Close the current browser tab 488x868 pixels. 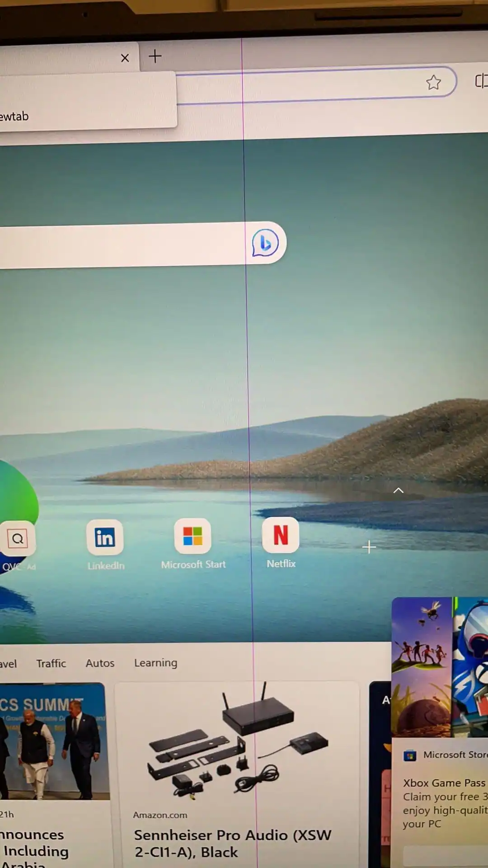(125, 58)
